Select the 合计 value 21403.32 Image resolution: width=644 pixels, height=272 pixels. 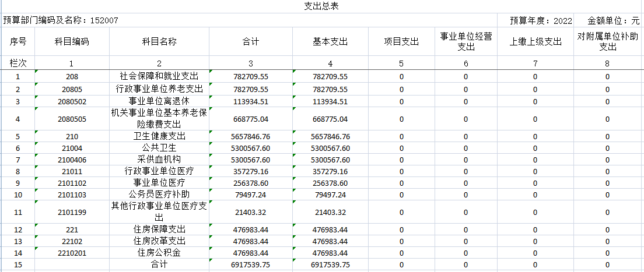coord(250,212)
